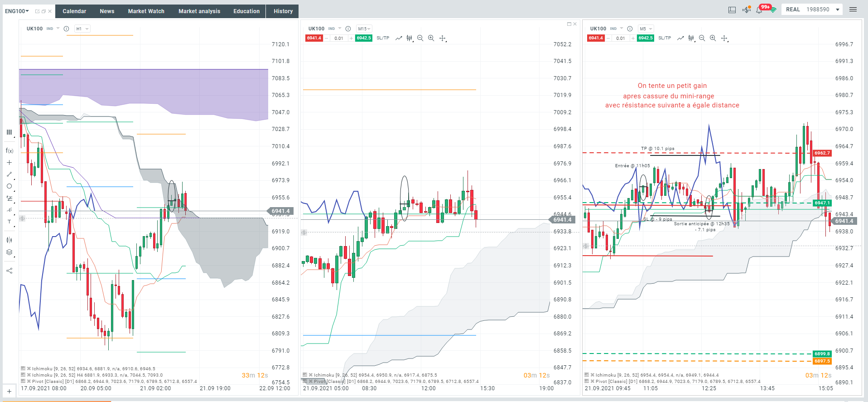Open the History tab

click(x=283, y=11)
